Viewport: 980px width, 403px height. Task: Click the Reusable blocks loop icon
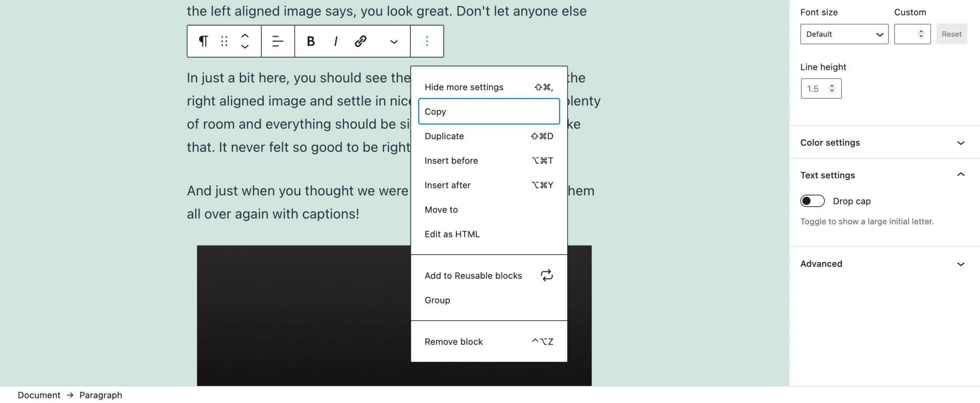pos(546,275)
